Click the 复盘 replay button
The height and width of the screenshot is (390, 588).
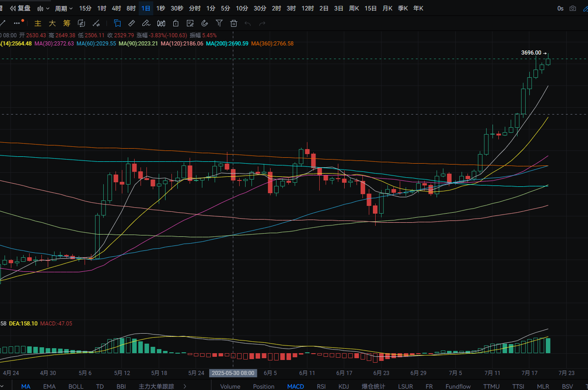pos(20,8)
